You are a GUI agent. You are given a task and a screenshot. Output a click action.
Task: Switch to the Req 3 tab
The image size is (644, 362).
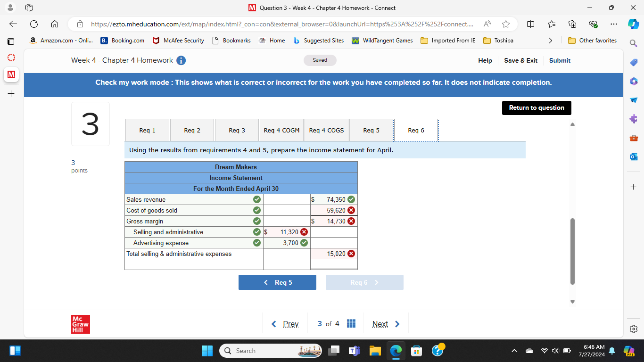[237, 130]
